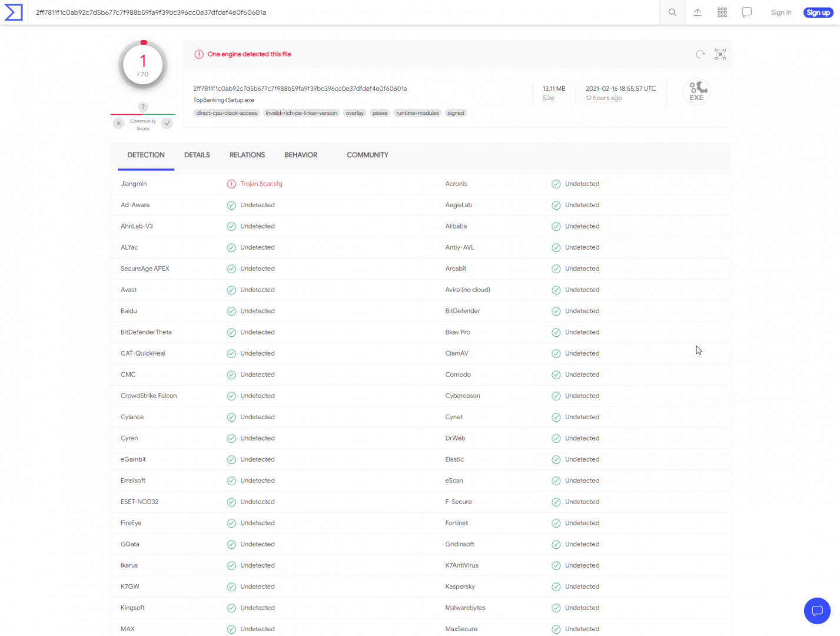
Task: Vote harmless with the community checkmark button
Action: [x=167, y=123]
